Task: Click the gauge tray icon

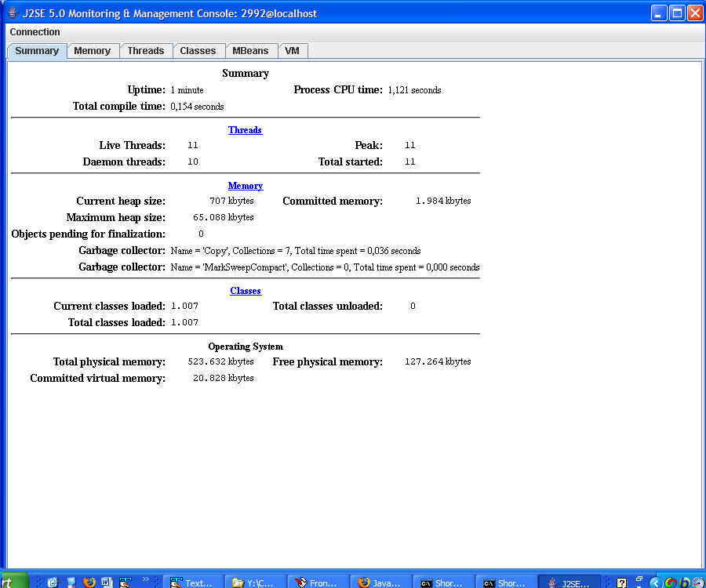Action: 699,583
